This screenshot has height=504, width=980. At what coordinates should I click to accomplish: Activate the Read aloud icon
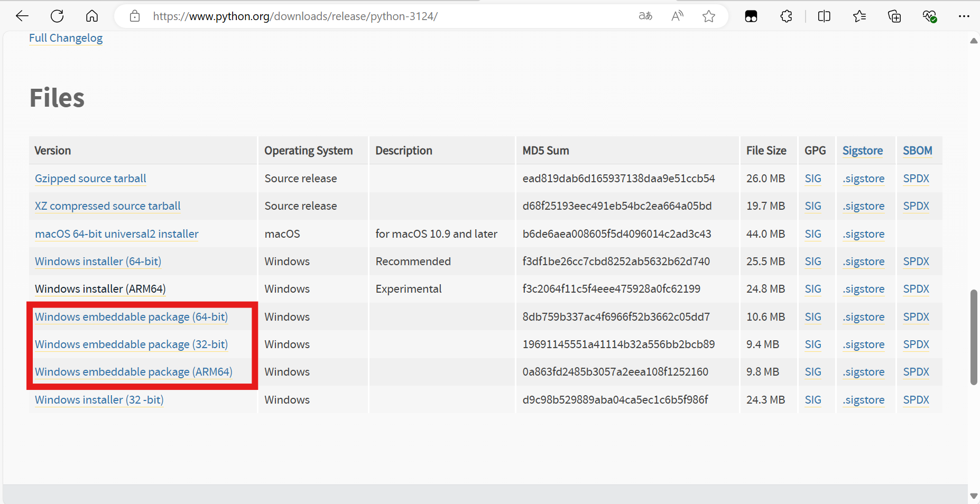point(677,16)
